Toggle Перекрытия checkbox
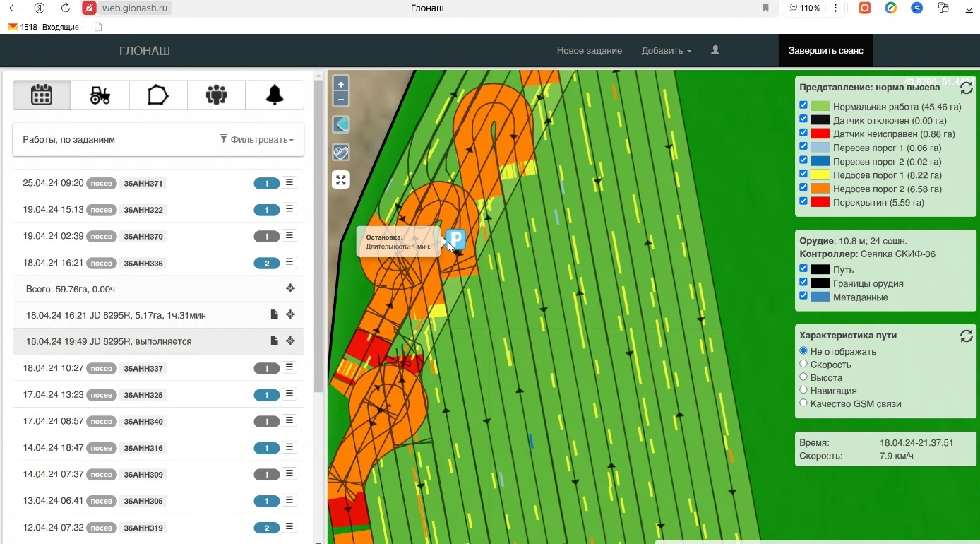This screenshot has height=544, width=980. click(803, 201)
